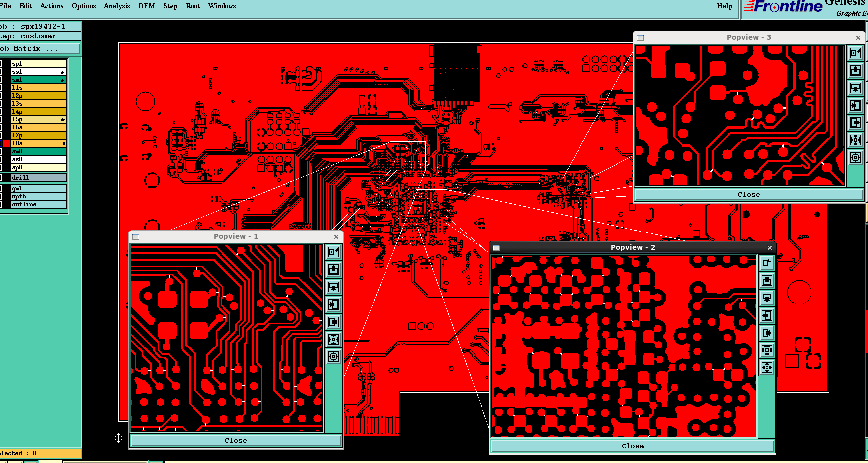
Task: Pan up in Popview 2
Action: click(x=767, y=281)
